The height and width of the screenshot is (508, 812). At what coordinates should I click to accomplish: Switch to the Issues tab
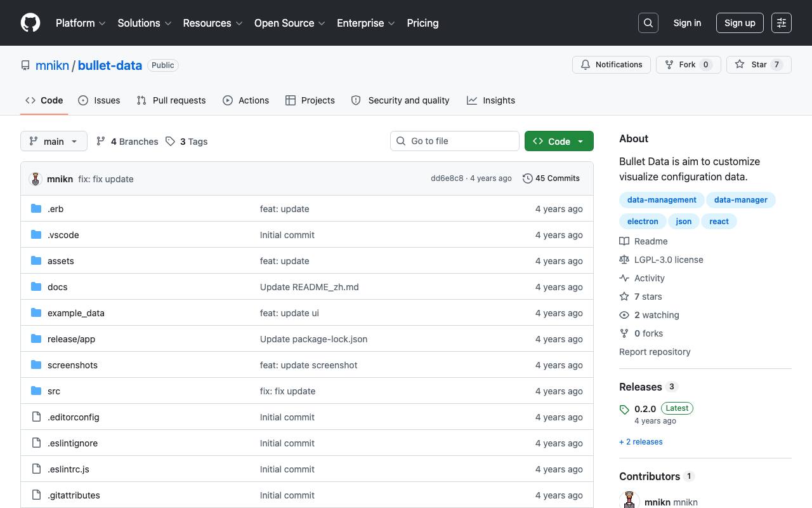[x=99, y=100]
